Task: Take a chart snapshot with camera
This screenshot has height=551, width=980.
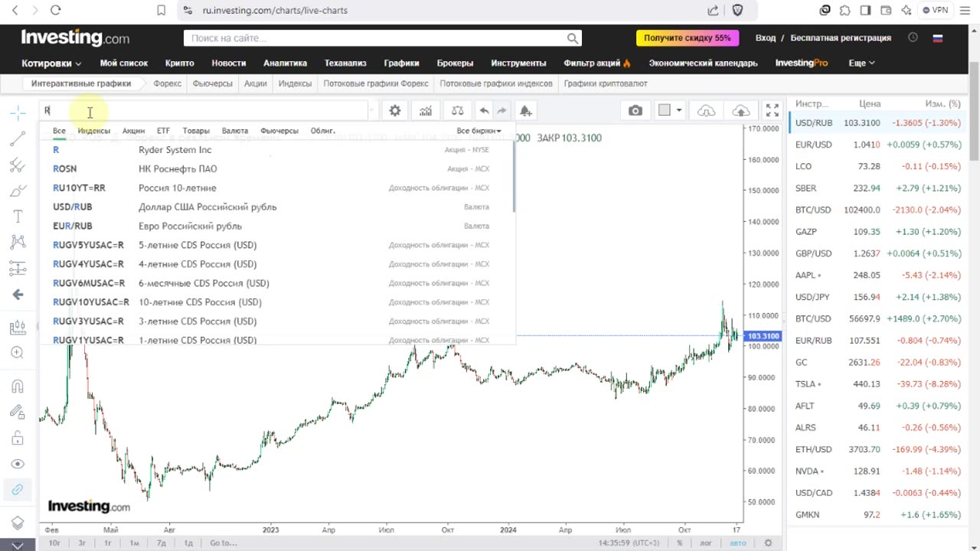Action: tap(635, 111)
